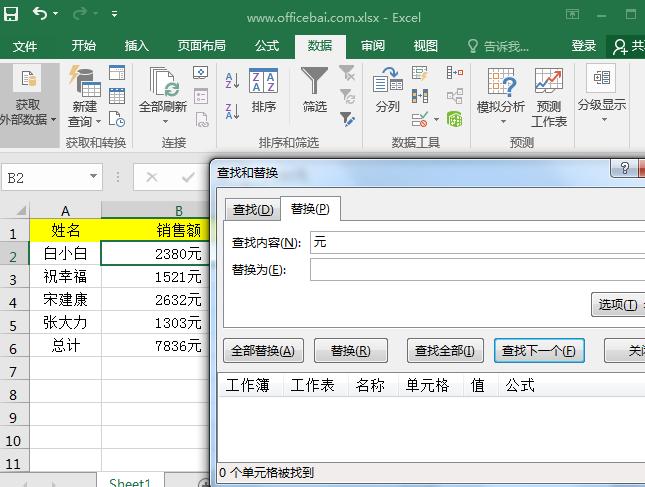
Task: Open the 文件 menu
Action: (25, 46)
